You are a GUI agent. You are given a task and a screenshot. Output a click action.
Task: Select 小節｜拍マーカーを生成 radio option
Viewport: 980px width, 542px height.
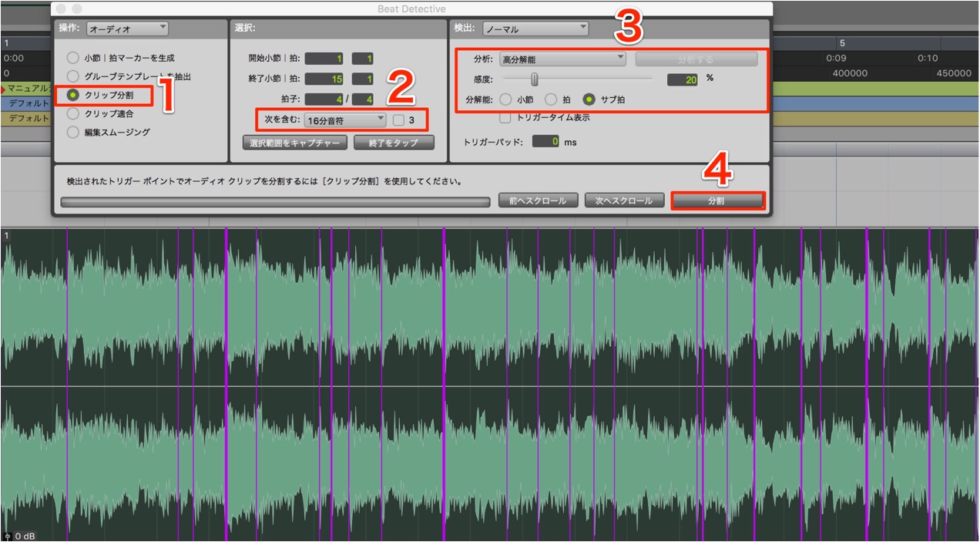(x=72, y=58)
